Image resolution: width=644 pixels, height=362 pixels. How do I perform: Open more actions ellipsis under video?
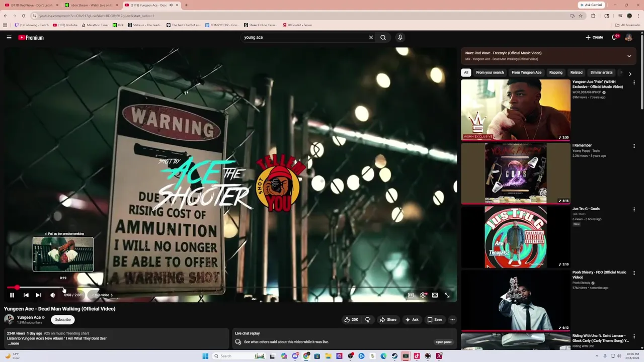452,319
